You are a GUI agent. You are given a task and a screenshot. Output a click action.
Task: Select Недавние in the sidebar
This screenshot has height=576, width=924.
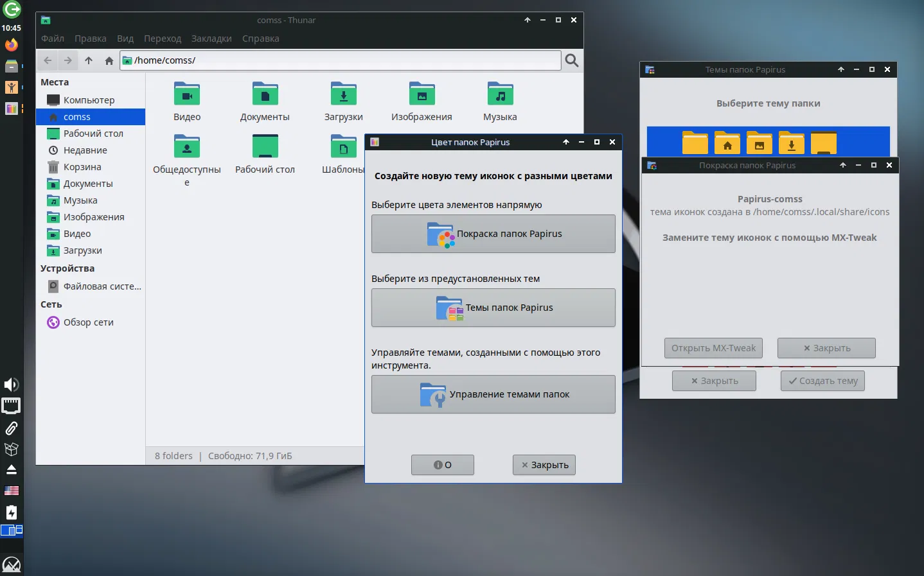coord(91,150)
